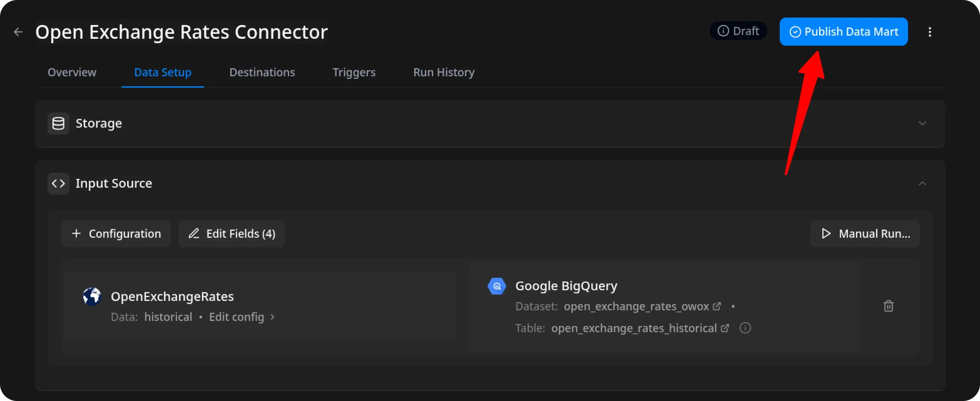The height and width of the screenshot is (401, 980).
Task: Click the back arrow icon
Action: pyautogui.click(x=18, y=32)
